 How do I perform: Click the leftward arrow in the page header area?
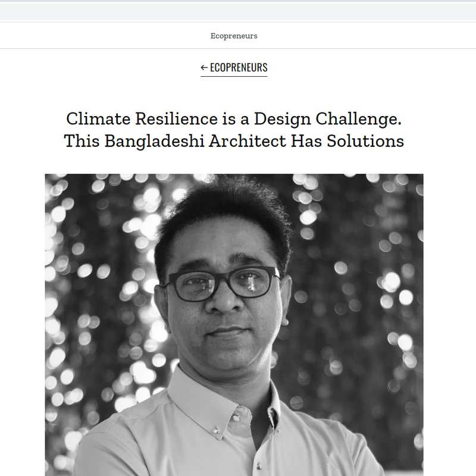pyautogui.click(x=203, y=67)
